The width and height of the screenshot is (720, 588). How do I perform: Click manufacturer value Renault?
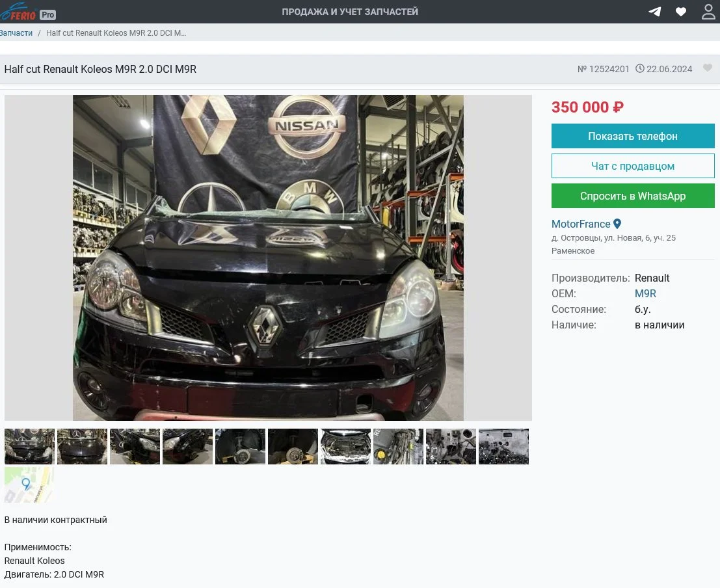click(x=652, y=278)
